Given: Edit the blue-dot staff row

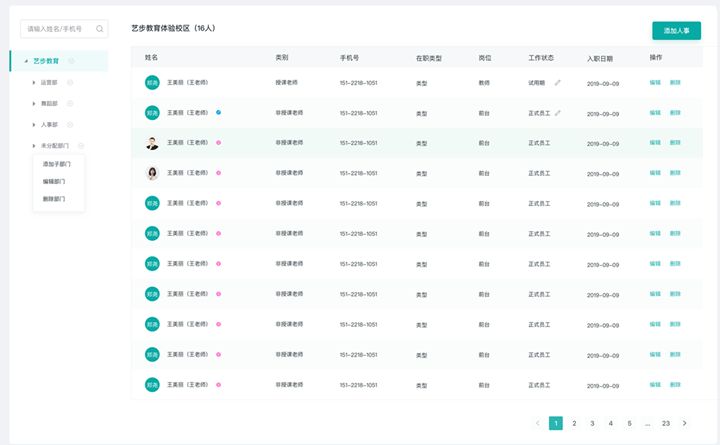Looking at the screenshot, I should tap(655, 113).
